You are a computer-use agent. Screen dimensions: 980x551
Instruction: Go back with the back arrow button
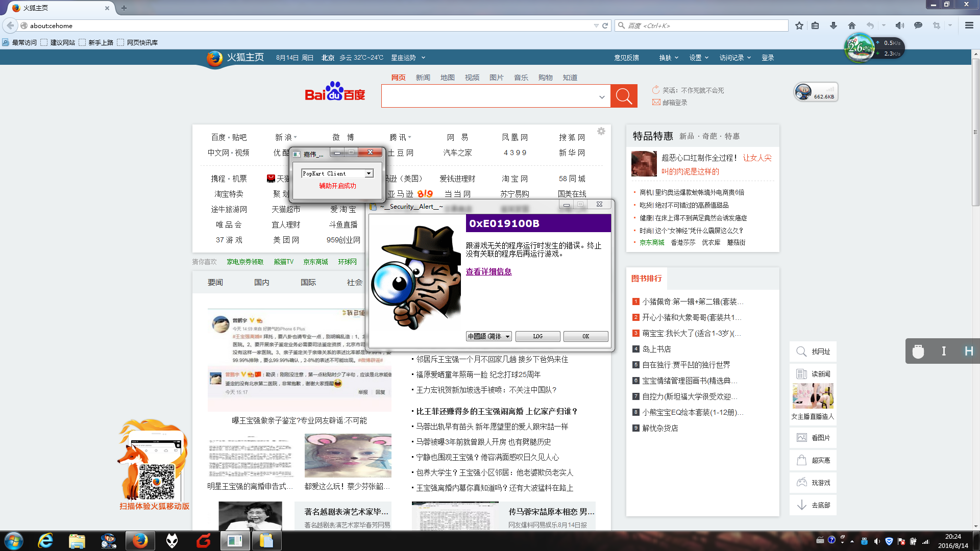(x=10, y=26)
